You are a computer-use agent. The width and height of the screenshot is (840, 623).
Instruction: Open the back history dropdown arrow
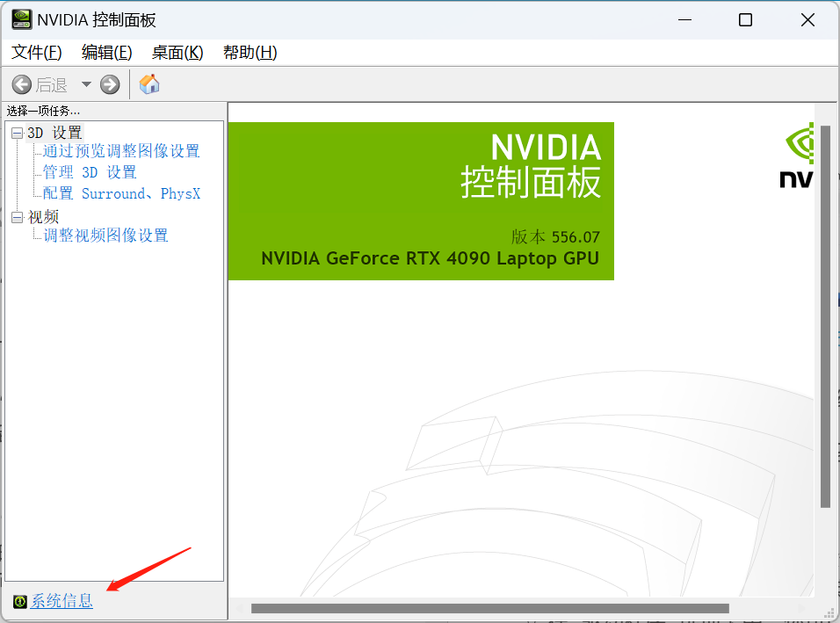(86, 84)
